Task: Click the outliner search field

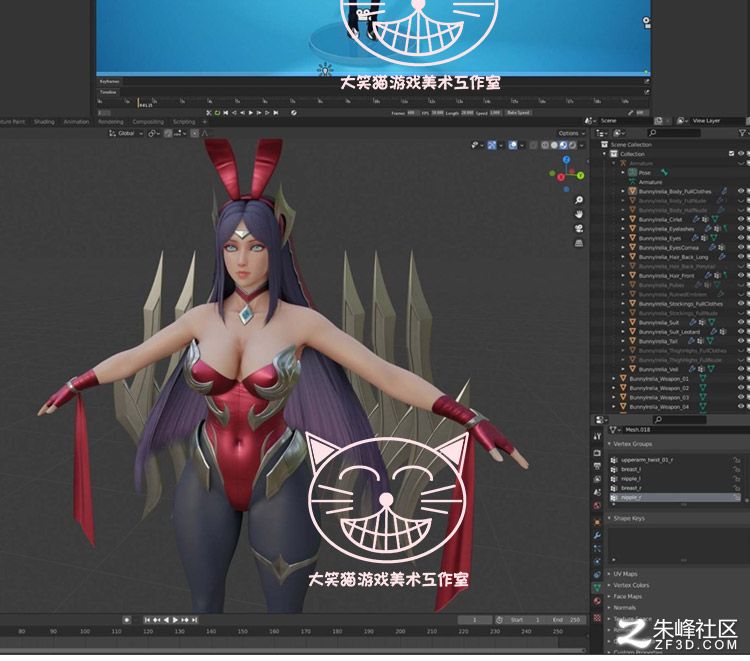Action: (673, 133)
